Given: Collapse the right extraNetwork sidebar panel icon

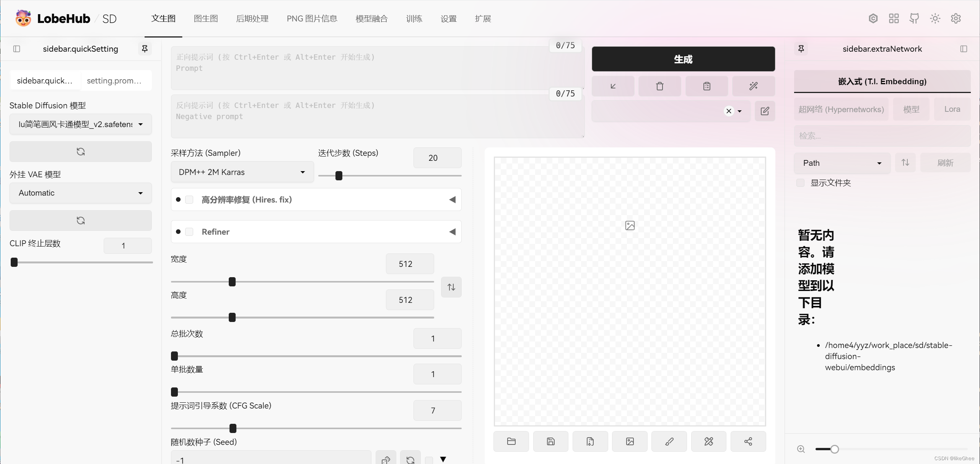Looking at the screenshot, I should point(964,49).
